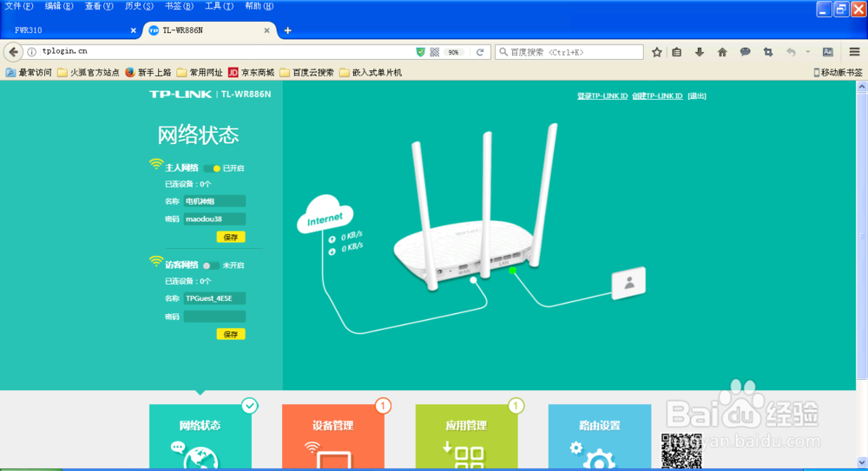Image resolution: width=868 pixels, height=471 pixels.
Task: Open the 工具 menu
Action: [x=219, y=6]
